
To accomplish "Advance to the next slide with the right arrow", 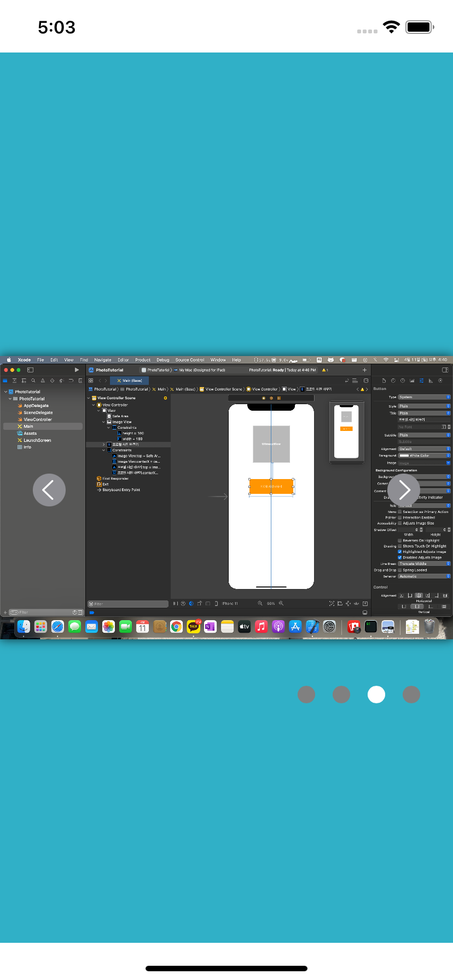I will coord(404,490).
